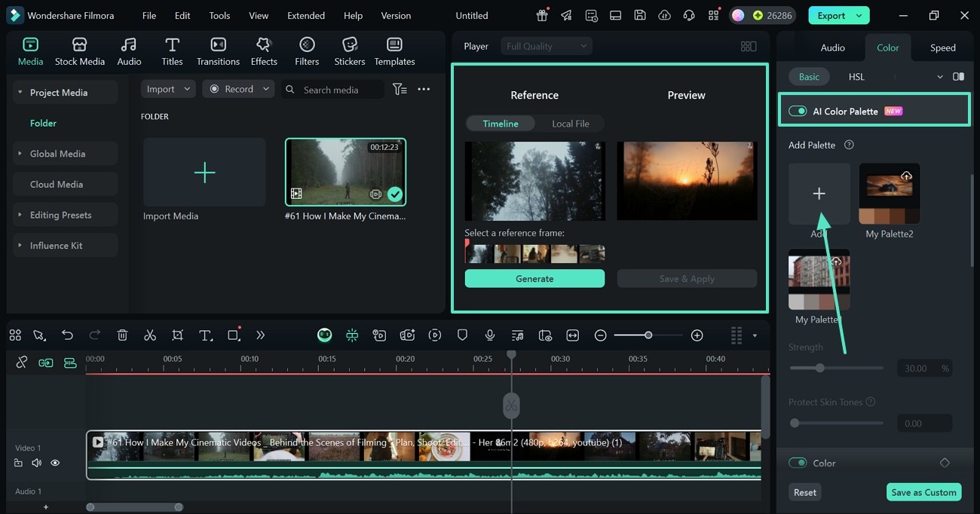Open the Import dropdown
This screenshot has height=514, width=980.
pyautogui.click(x=168, y=89)
